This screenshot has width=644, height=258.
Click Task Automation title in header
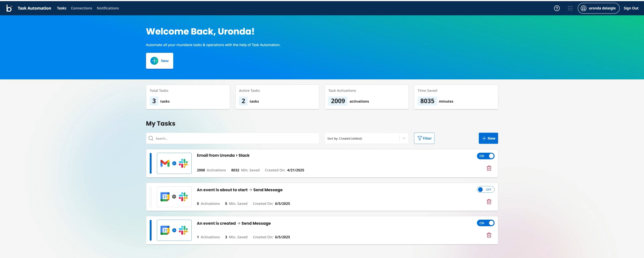(x=34, y=8)
